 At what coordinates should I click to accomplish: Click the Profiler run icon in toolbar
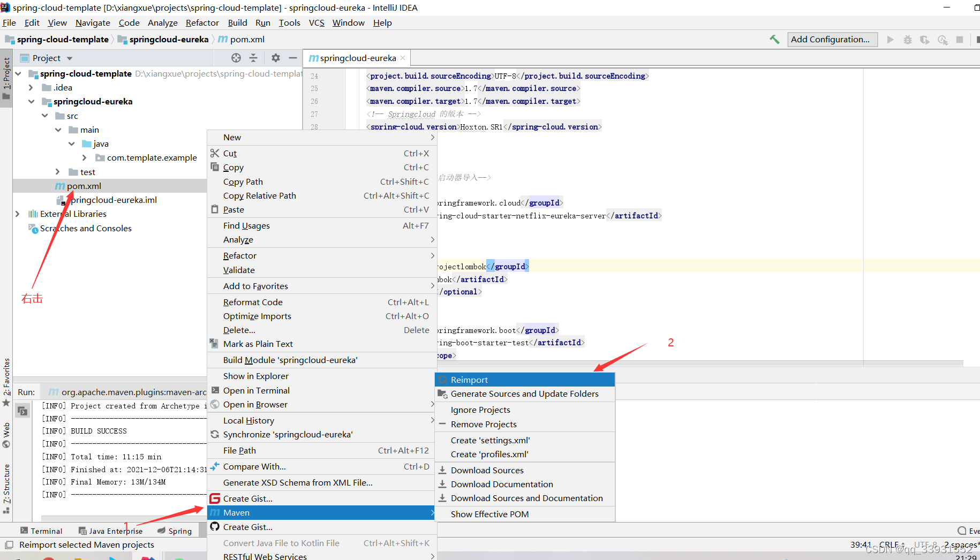pos(943,40)
